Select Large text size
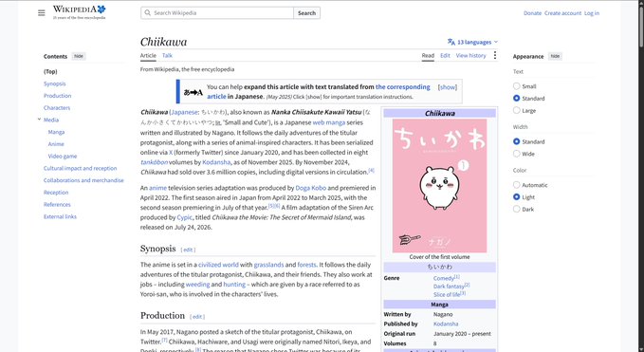 click(517, 110)
